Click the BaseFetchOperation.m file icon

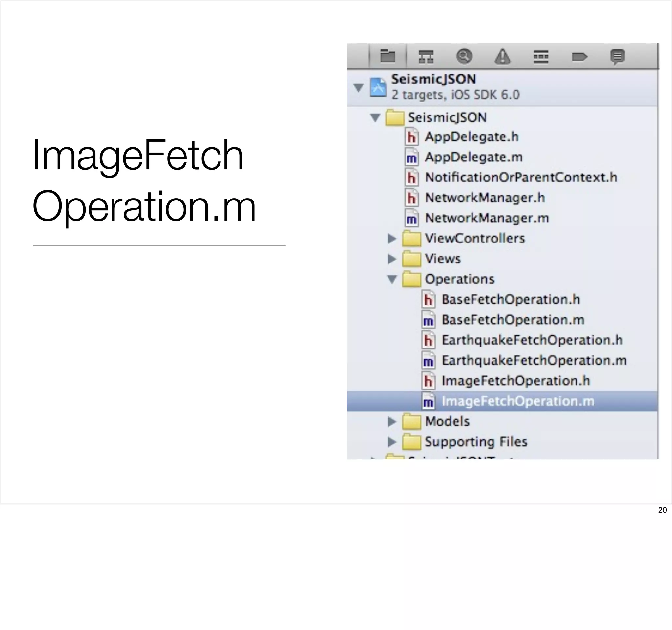pos(428,320)
